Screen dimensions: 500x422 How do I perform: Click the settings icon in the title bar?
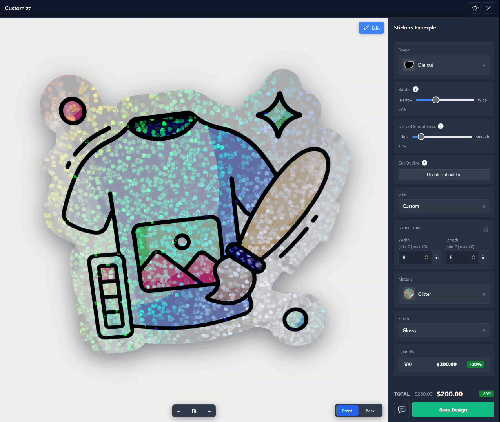point(475,8)
